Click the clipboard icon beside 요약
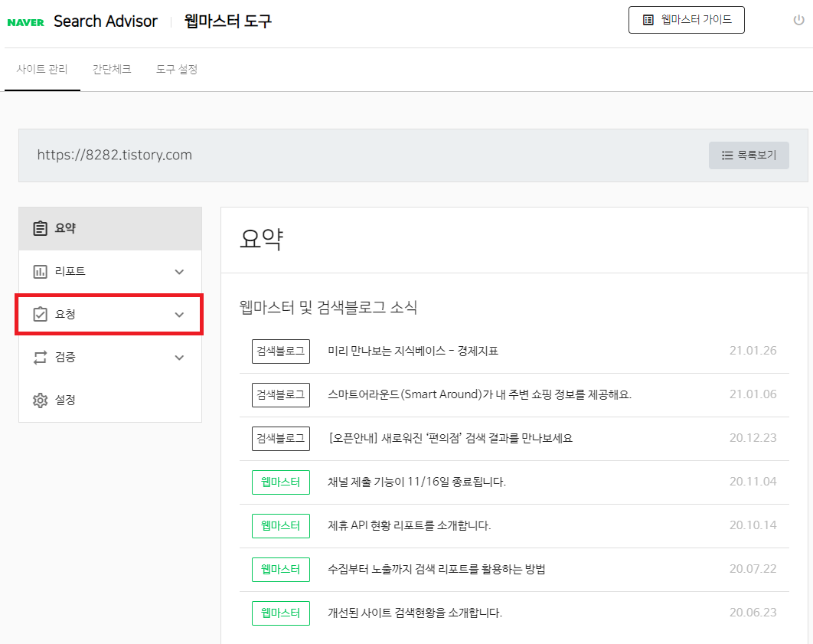 tap(40, 228)
